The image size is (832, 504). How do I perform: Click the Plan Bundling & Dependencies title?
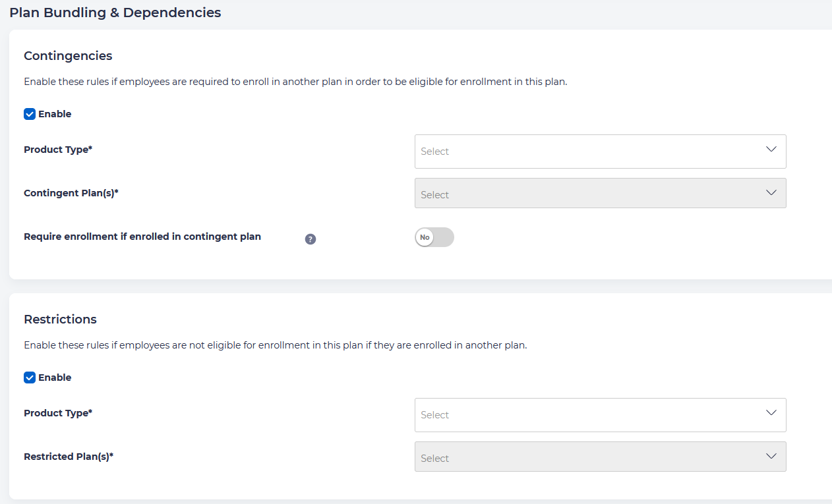tap(115, 13)
